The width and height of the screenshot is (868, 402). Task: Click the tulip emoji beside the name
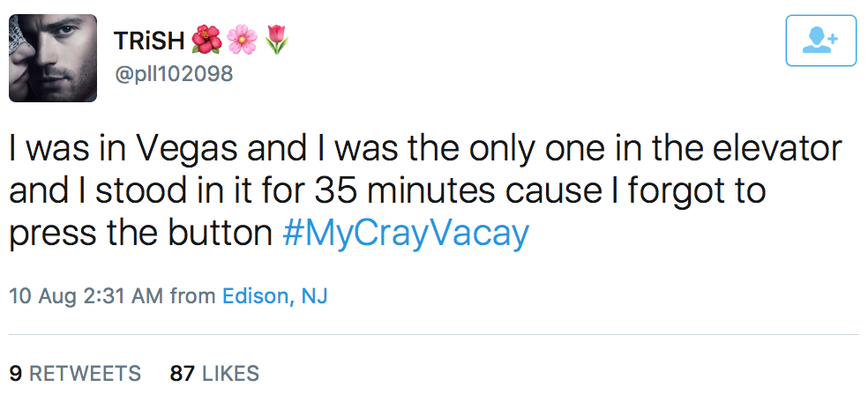coord(275,40)
